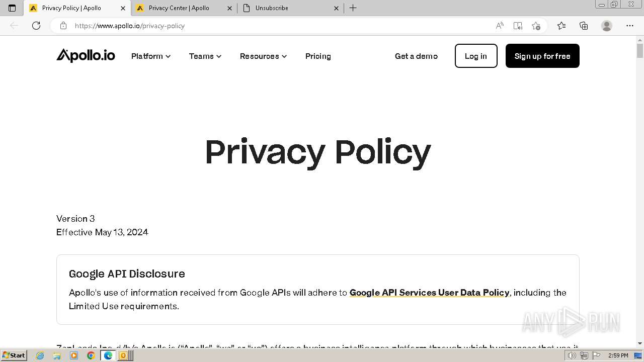Open Action Center flag tray icon
Screen dimensions: 644x362
click(596, 355)
